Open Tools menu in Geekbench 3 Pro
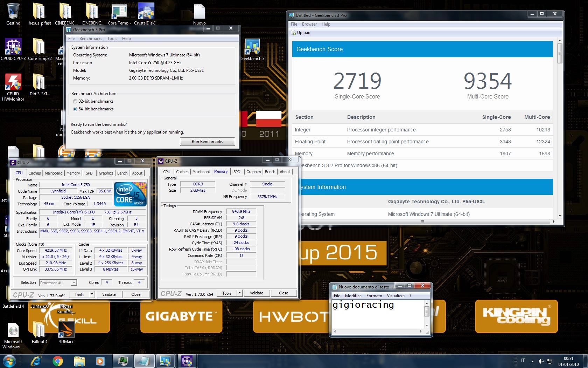The height and width of the screenshot is (368, 588). [x=112, y=39]
